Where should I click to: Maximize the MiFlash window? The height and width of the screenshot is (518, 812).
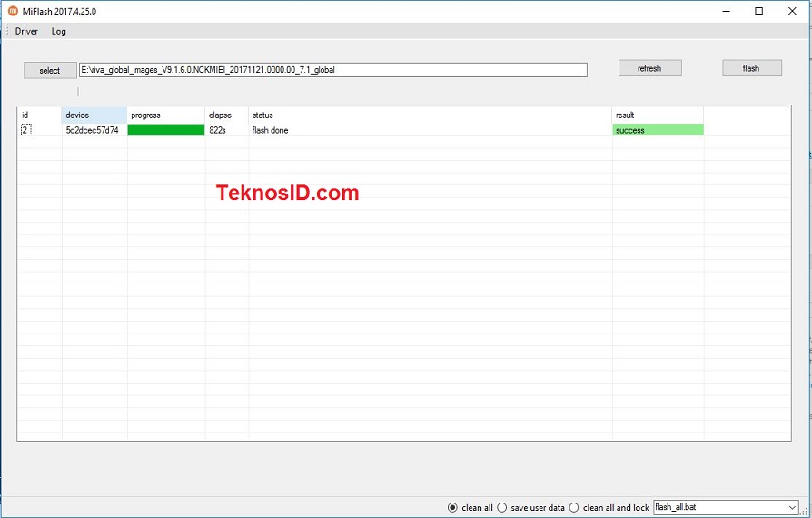pos(758,11)
